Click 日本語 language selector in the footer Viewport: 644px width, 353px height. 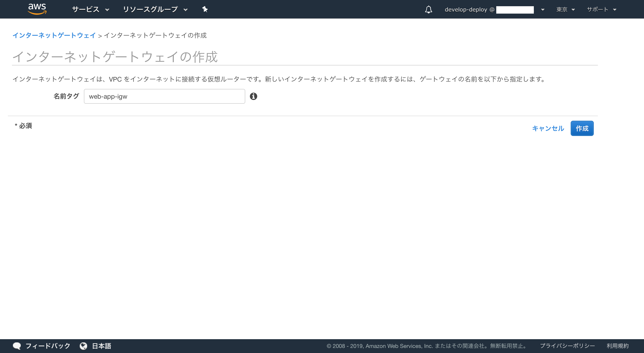(x=101, y=346)
